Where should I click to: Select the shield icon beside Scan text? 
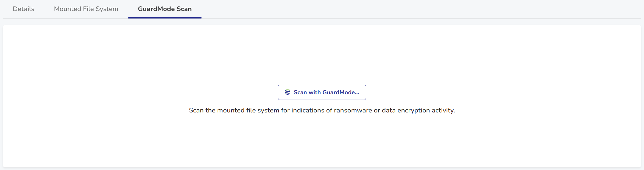[x=287, y=92]
